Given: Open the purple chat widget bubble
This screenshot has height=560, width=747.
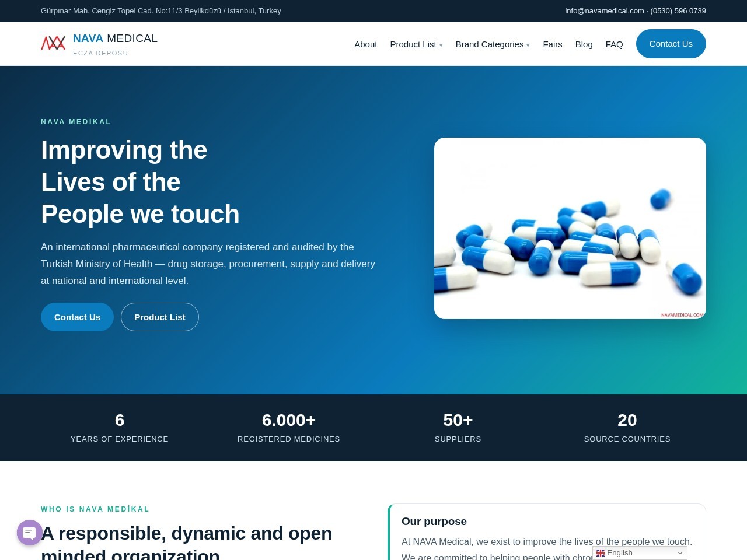Looking at the screenshot, I should tap(30, 533).
